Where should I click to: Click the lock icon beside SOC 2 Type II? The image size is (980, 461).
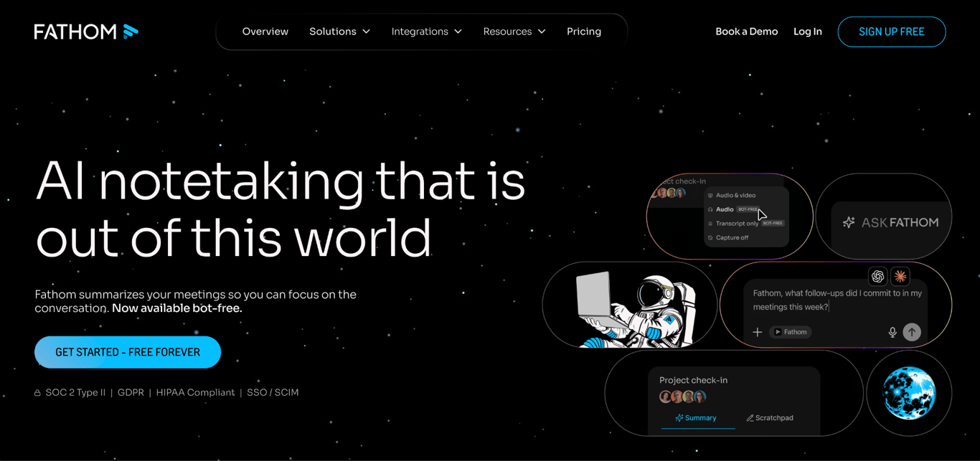(x=37, y=393)
